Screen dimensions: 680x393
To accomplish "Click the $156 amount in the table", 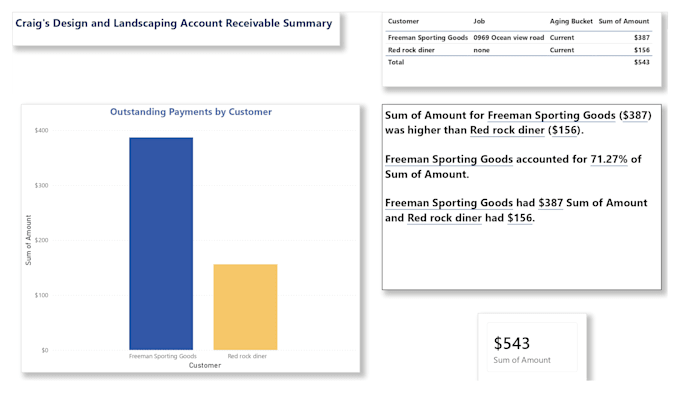I will [642, 50].
